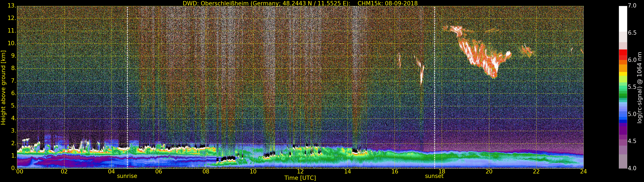The image size is (644, 182).
Task: Select the 4.0 colorbar tick label
Action: 632,168
